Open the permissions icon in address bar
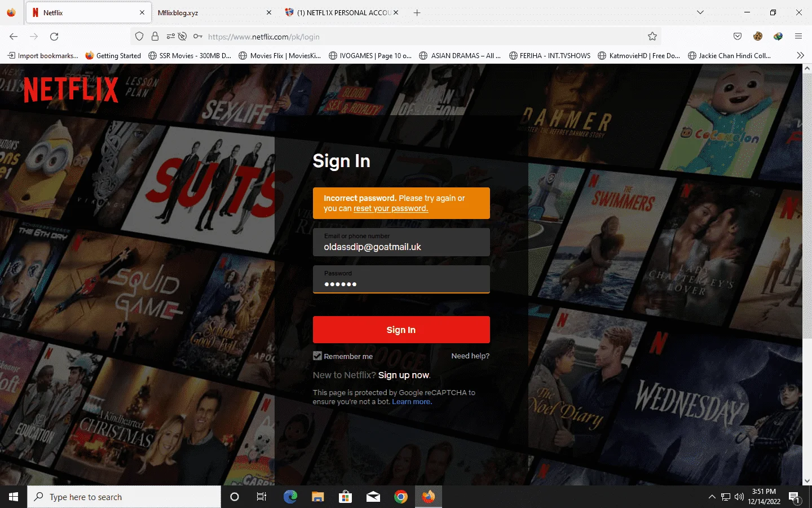Viewport: 812px width, 508px height. coord(170,37)
